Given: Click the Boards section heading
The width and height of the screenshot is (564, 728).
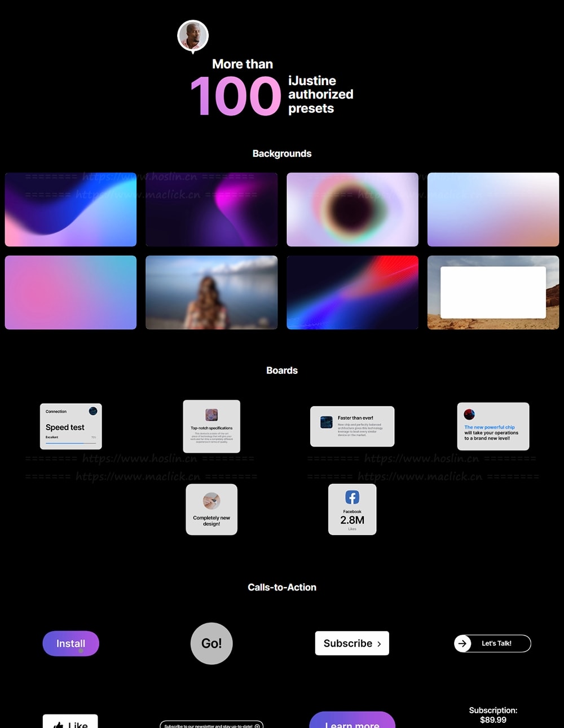Looking at the screenshot, I should click(282, 370).
